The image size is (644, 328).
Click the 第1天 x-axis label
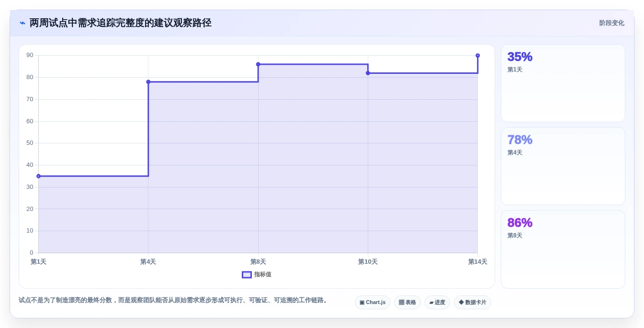pos(39,262)
